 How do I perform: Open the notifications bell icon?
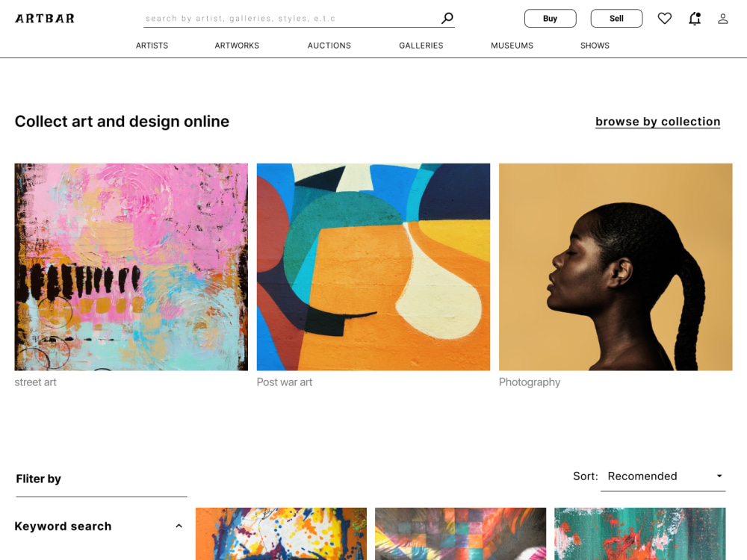point(695,19)
